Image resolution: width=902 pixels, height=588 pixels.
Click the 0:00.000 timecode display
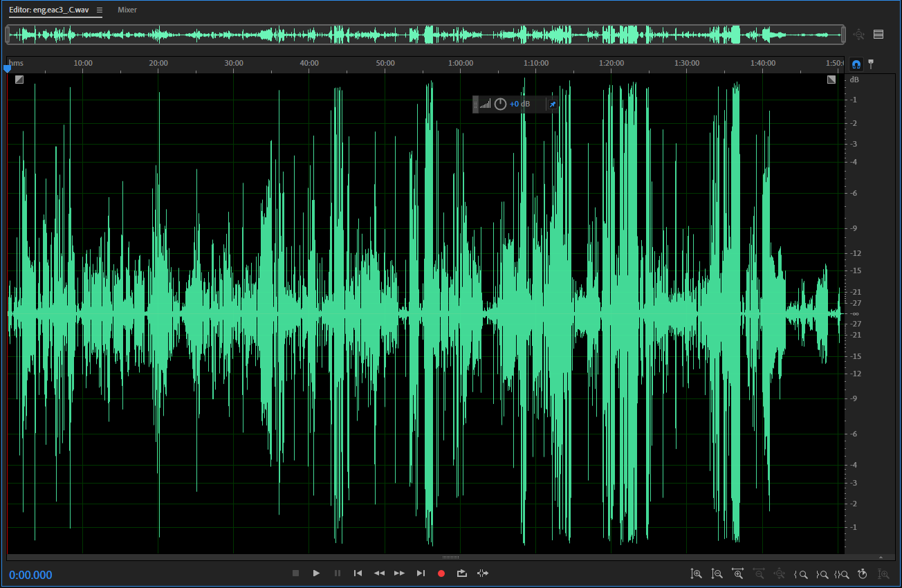click(x=30, y=575)
